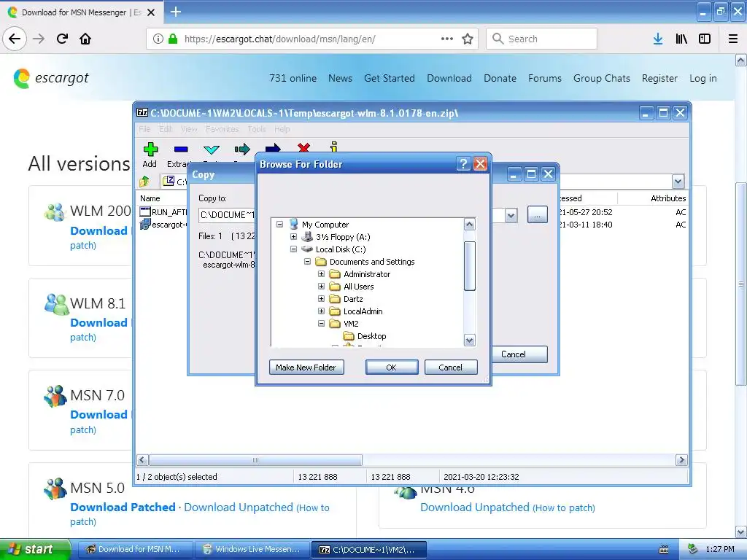
Task: Click the 7-Zip Copy teal arrow icon
Action: 242,149
